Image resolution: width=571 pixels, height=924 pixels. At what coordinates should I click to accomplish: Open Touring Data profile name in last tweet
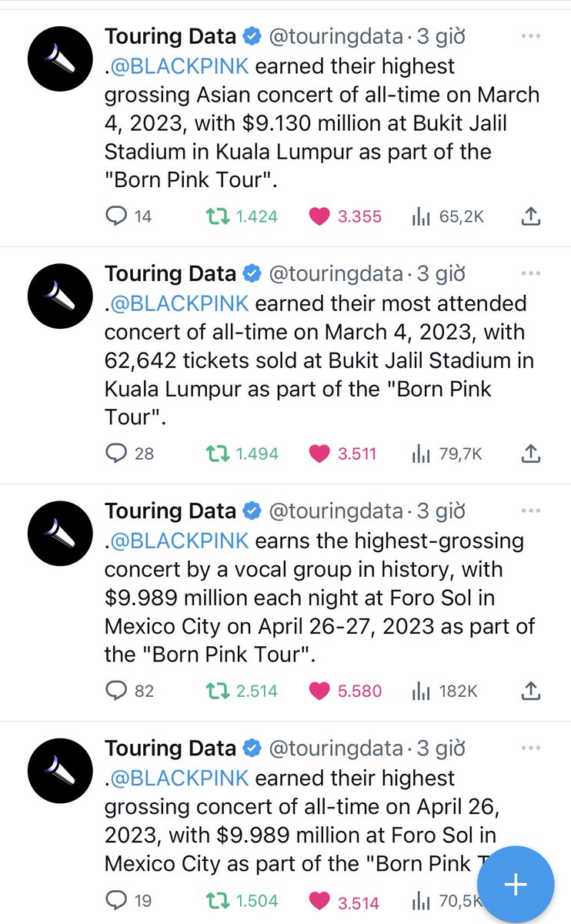click(x=170, y=748)
